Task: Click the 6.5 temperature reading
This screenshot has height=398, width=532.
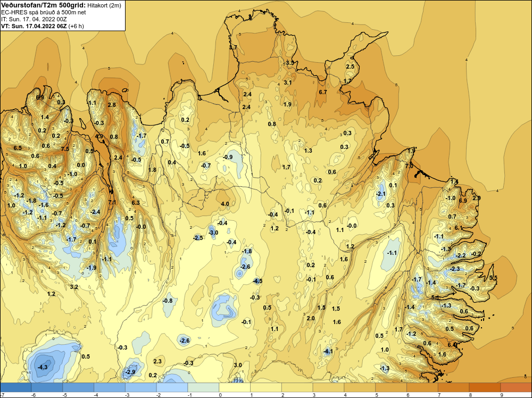Action: [x=18, y=148]
